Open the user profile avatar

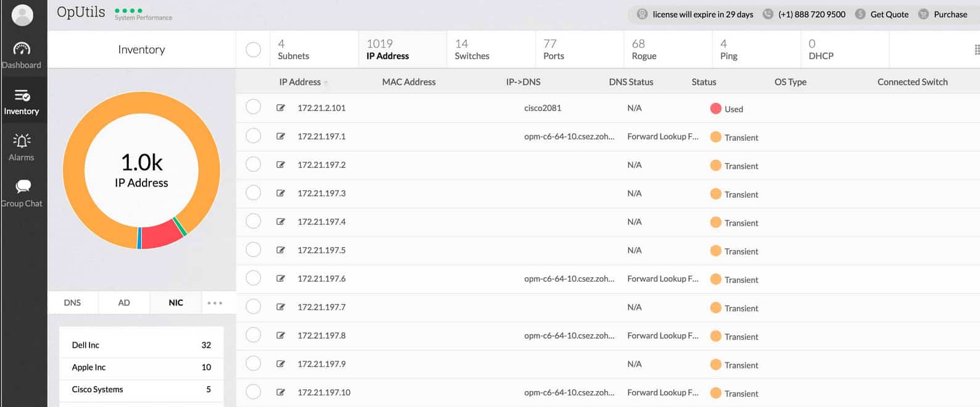point(22,15)
